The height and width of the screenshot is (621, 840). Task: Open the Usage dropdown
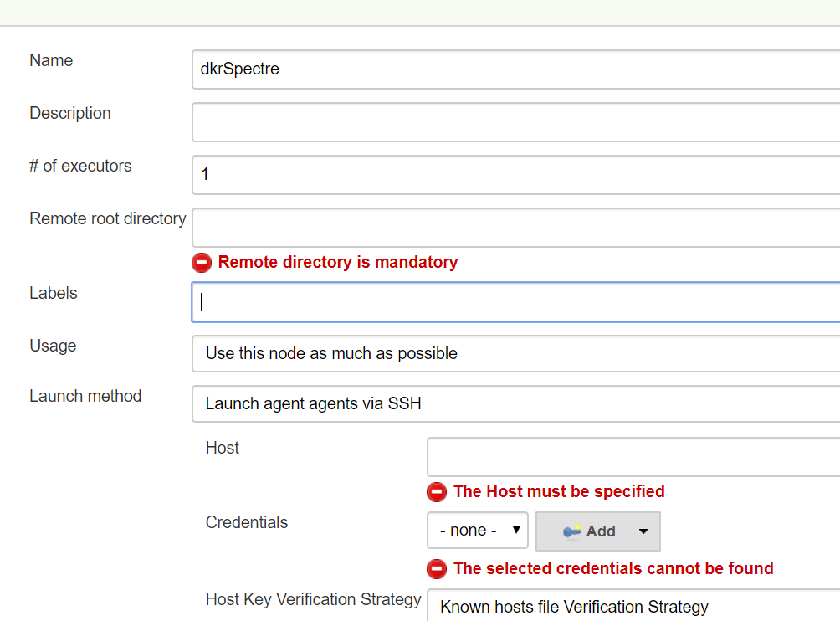515,353
